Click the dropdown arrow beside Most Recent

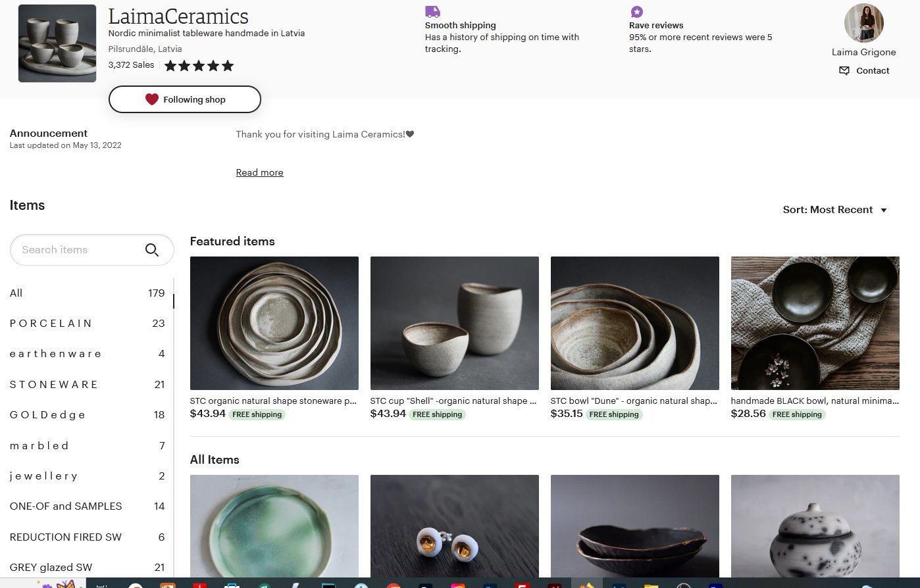pos(884,210)
